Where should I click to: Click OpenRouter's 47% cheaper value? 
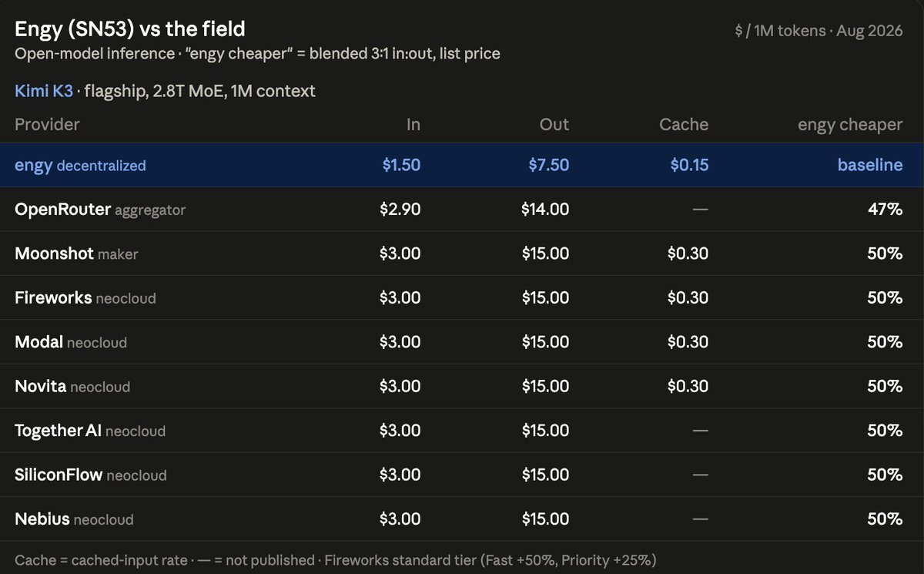point(886,209)
